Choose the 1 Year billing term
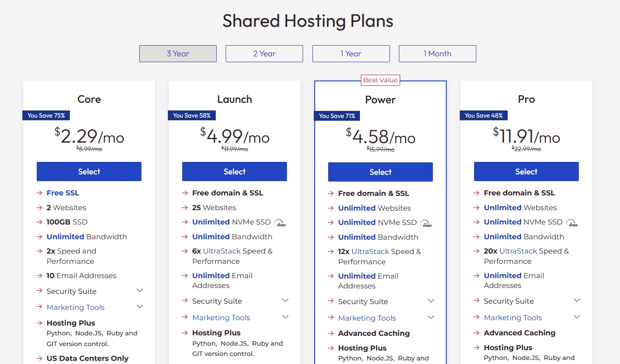 (351, 54)
